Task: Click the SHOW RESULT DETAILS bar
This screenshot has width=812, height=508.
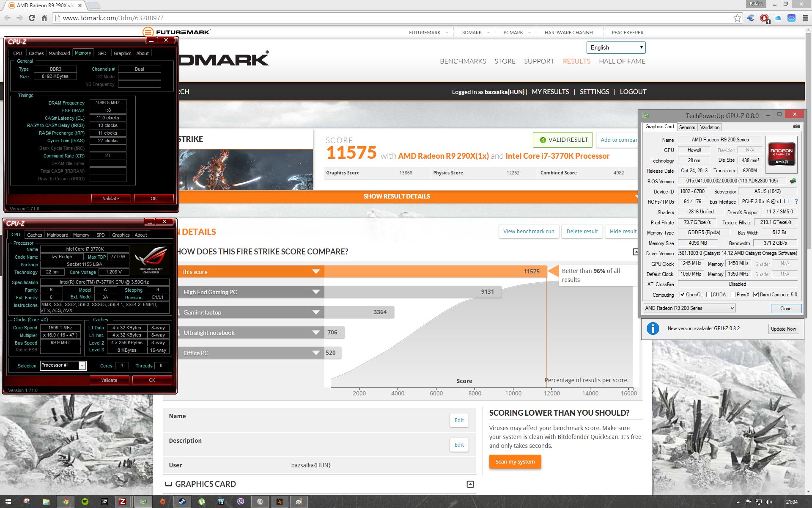Action: [397, 196]
